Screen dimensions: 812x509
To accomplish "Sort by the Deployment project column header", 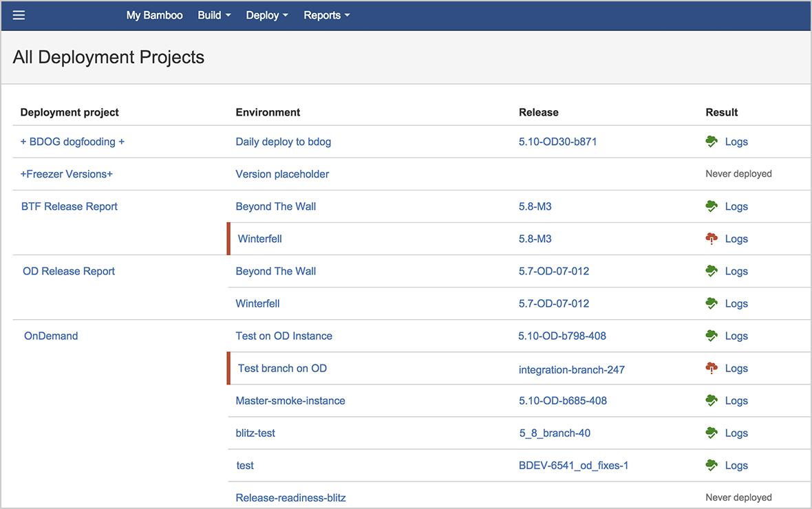I will [x=70, y=112].
